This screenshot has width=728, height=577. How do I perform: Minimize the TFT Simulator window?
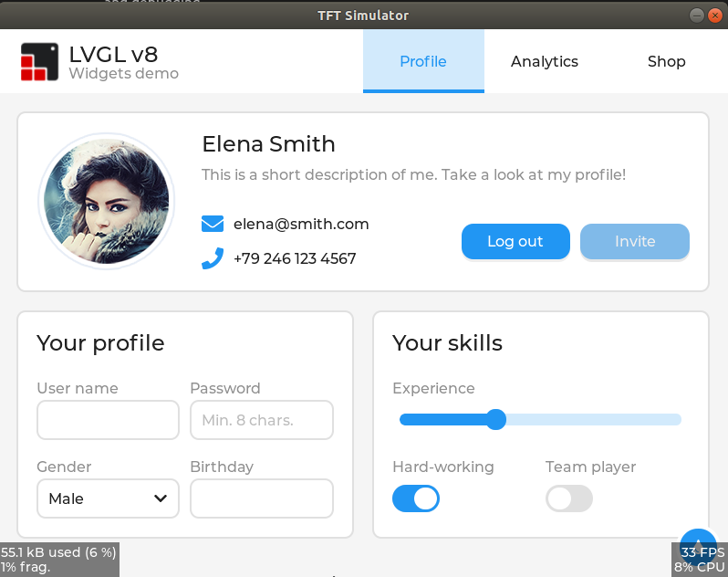pyautogui.click(x=696, y=16)
